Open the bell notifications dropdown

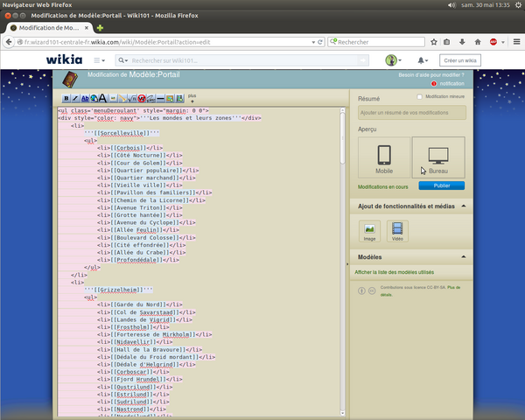coord(423,60)
